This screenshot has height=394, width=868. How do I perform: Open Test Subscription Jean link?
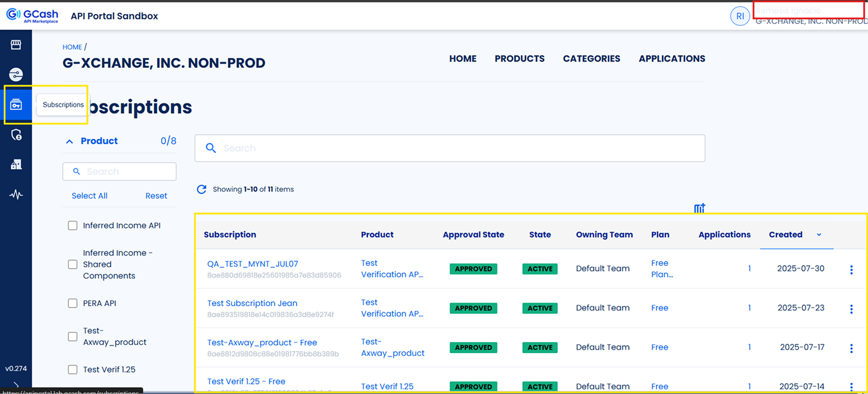(x=252, y=303)
